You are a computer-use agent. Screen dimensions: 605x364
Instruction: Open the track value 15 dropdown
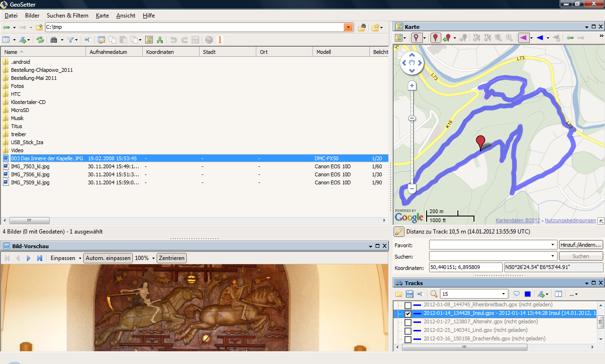click(x=504, y=294)
